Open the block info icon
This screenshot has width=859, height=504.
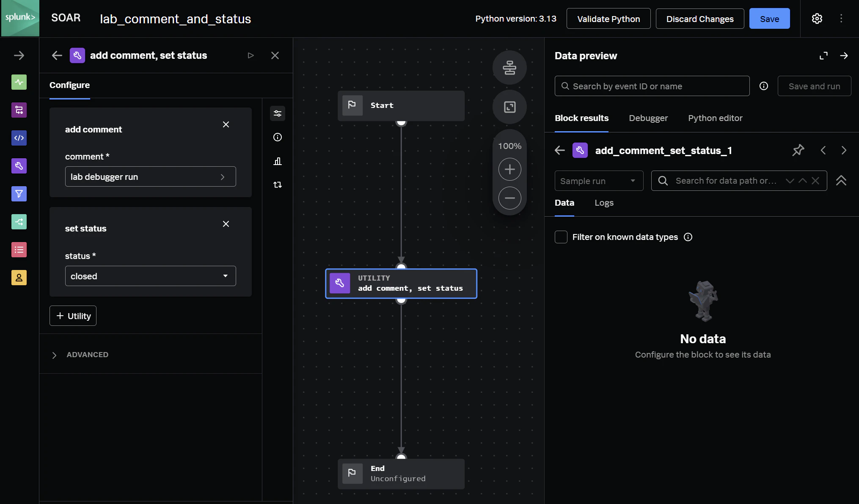[x=278, y=137]
